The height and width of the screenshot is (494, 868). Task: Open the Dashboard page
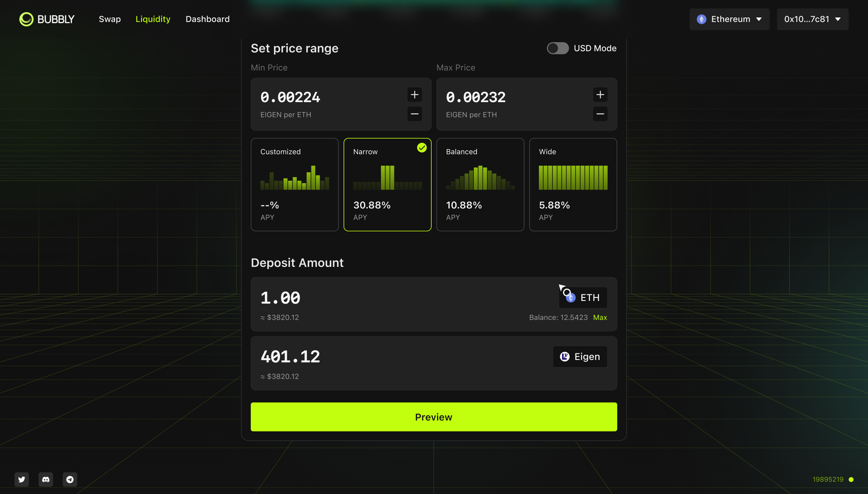pos(207,19)
